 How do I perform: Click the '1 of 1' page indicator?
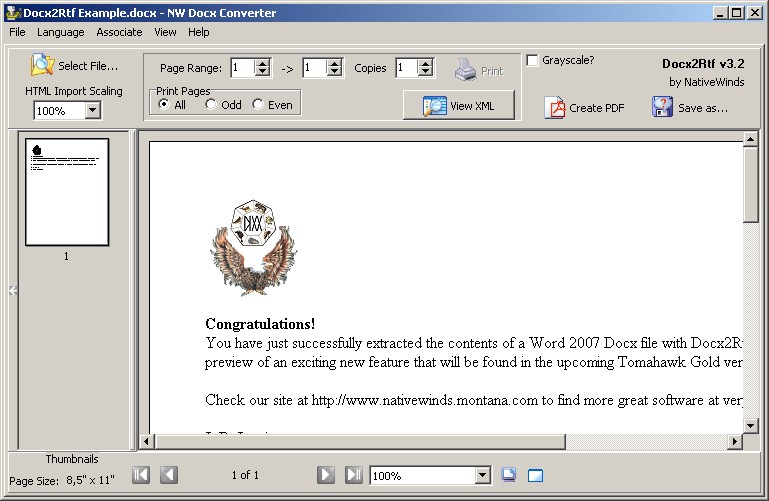(245, 475)
